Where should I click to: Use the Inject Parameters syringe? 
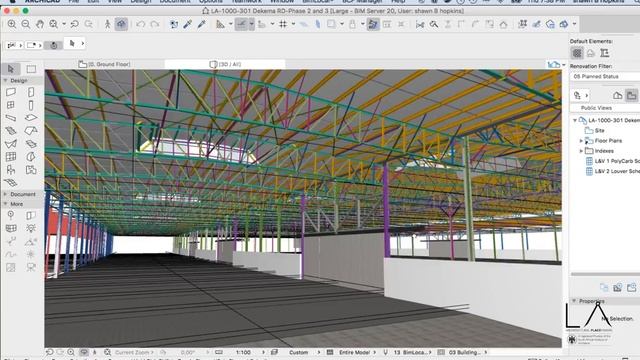point(201,24)
